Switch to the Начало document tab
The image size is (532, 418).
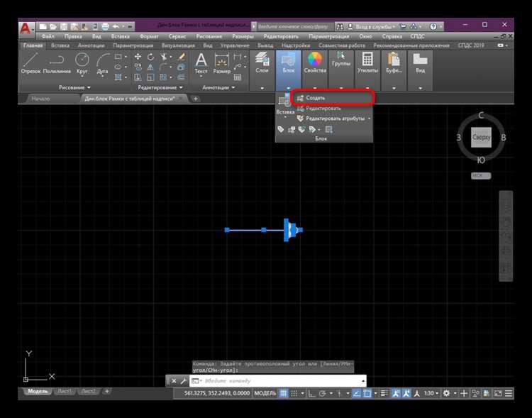[x=41, y=99]
